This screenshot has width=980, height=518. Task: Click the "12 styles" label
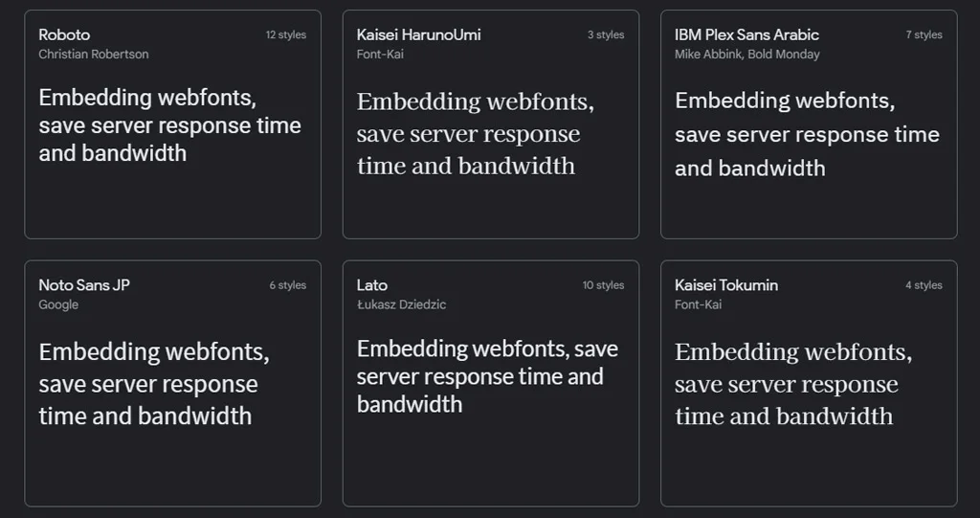tap(286, 35)
